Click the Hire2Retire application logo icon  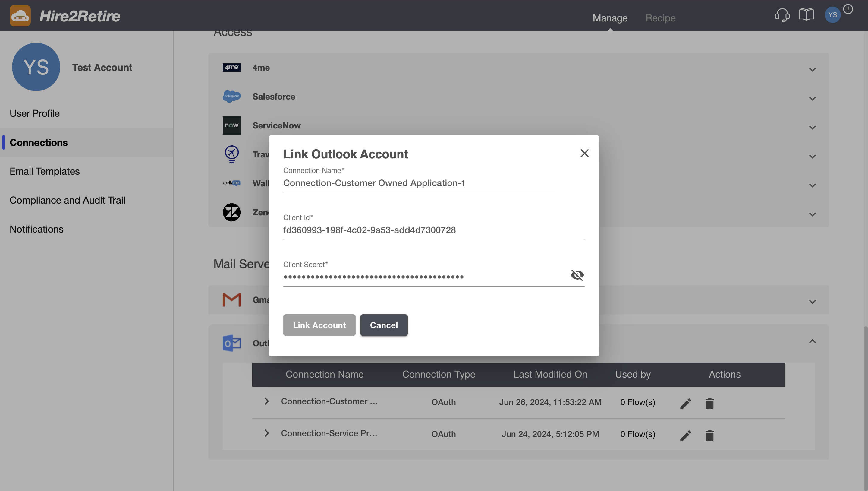[x=20, y=15]
